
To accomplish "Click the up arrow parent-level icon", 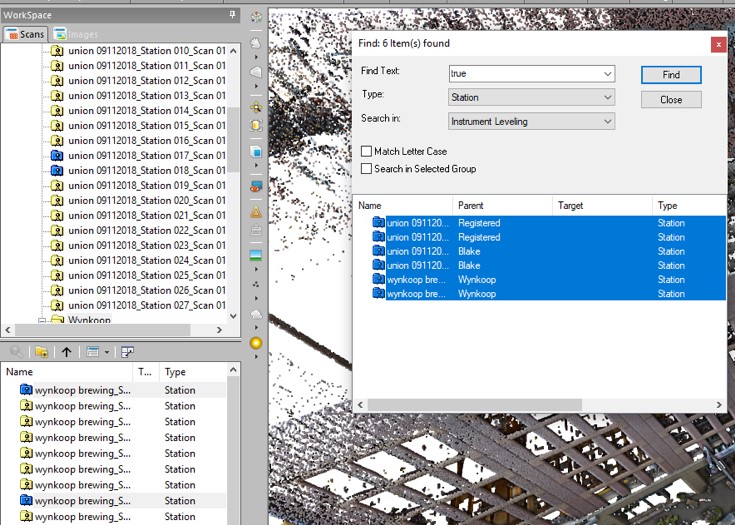I will [x=67, y=352].
